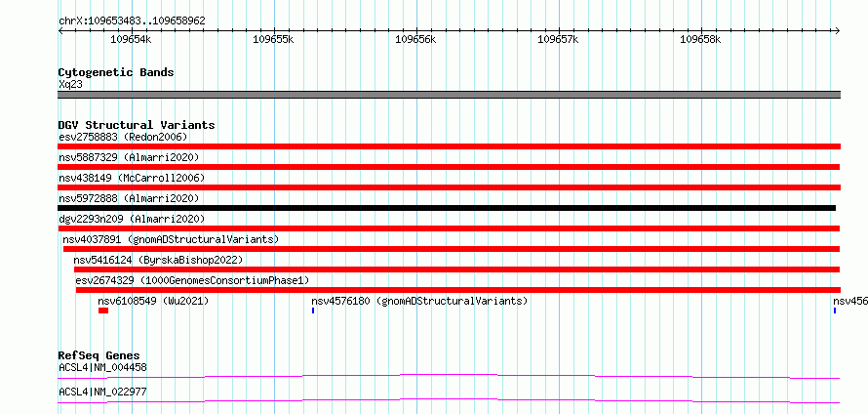Click the 109655k ruler tick label
The height and width of the screenshot is (414, 868).
(x=273, y=40)
